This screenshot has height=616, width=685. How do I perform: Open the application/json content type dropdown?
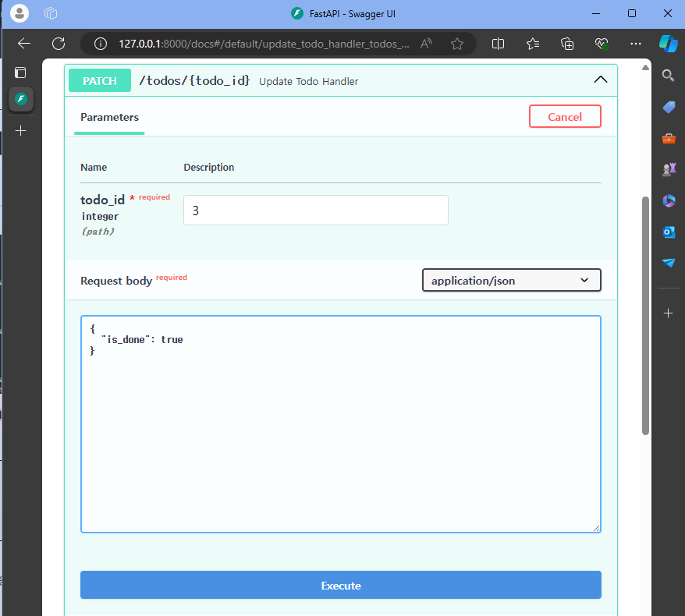512,280
